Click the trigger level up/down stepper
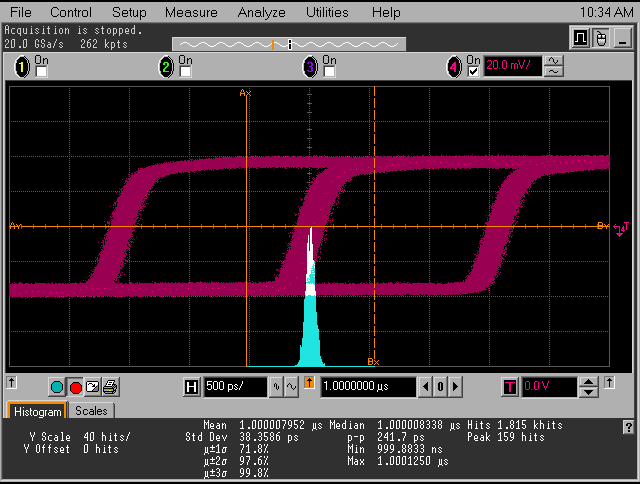The width and height of the screenshot is (640, 484). pyautogui.click(x=590, y=386)
